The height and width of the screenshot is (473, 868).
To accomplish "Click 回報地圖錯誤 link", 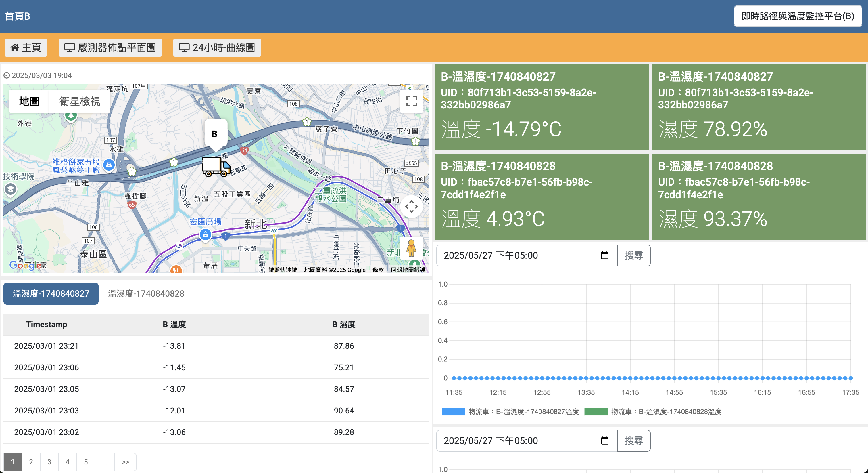I will [408, 270].
